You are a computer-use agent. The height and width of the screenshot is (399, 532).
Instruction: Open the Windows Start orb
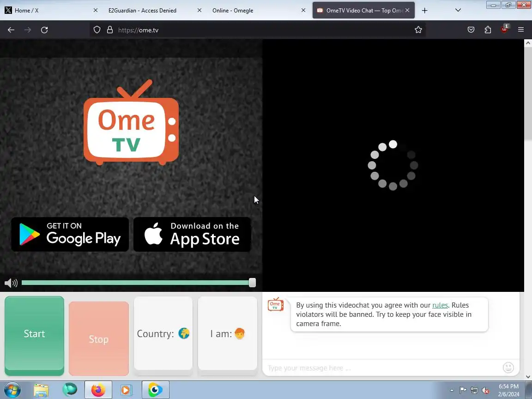pyautogui.click(x=12, y=390)
